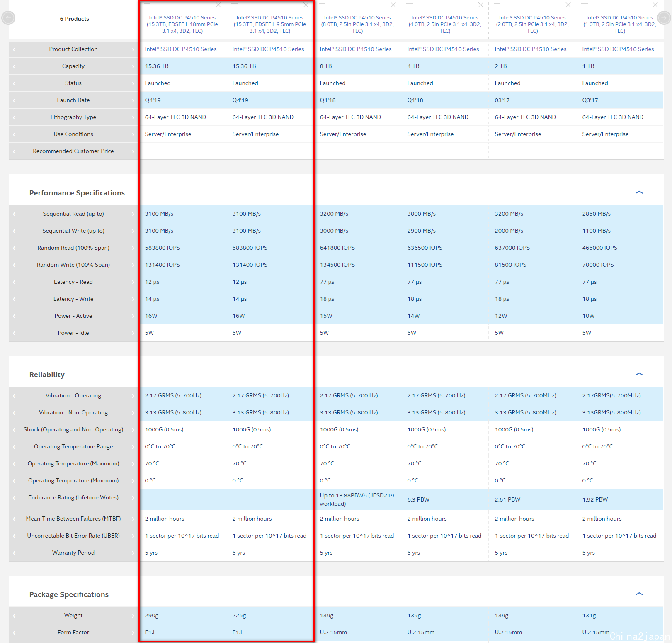Select the '15W' active power cell
This screenshot has height=643, width=672.
358,316
